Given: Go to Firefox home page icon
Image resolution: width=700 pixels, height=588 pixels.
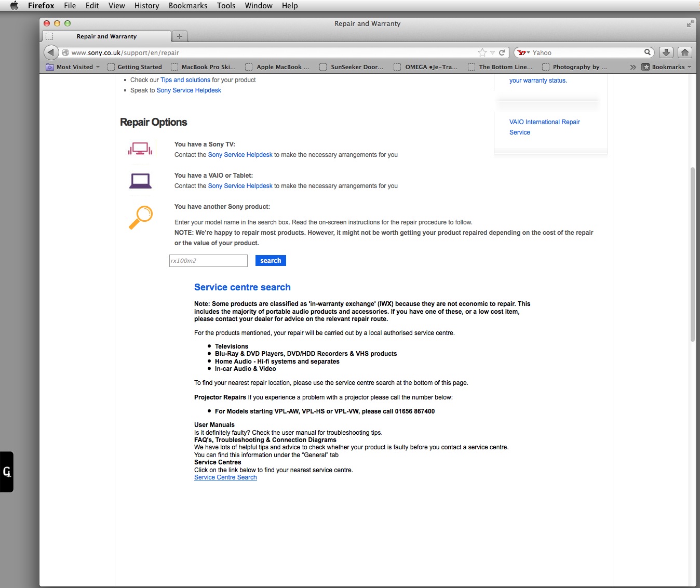Looking at the screenshot, I should coord(685,52).
